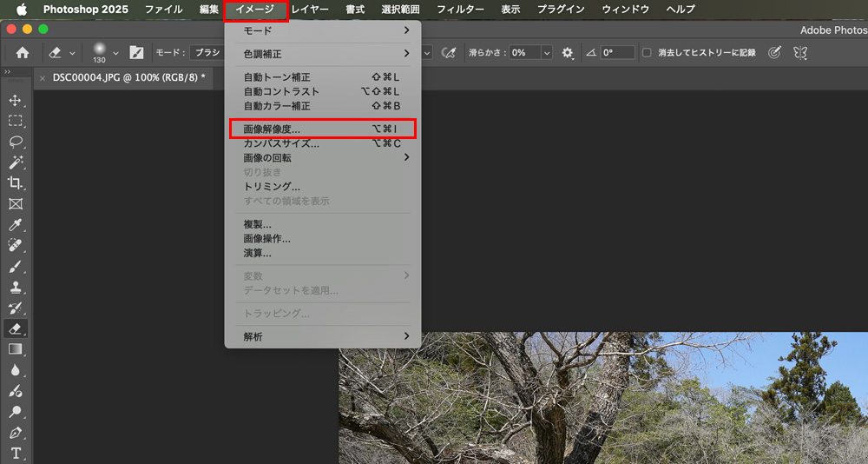Select the Move tool

pyautogui.click(x=16, y=100)
